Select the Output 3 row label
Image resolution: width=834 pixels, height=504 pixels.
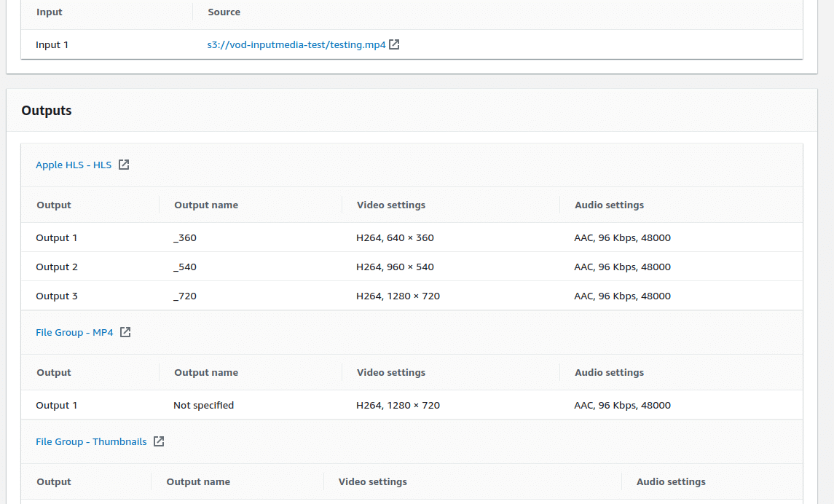pos(57,296)
